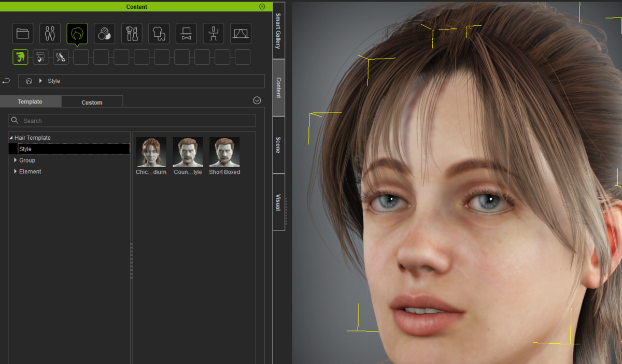Click the Short Boxed caption text
This screenshot has width=622, height=364.
pyautogui.click(x=224, y=172)
